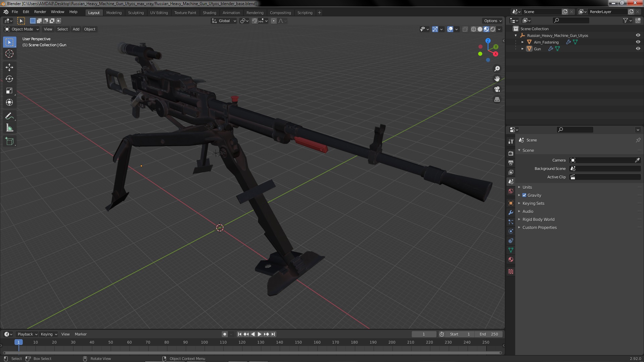Viewport: 644px width, 362px height.
Task: Open the Keying popover in timeline
Action: tap(49, 334)
